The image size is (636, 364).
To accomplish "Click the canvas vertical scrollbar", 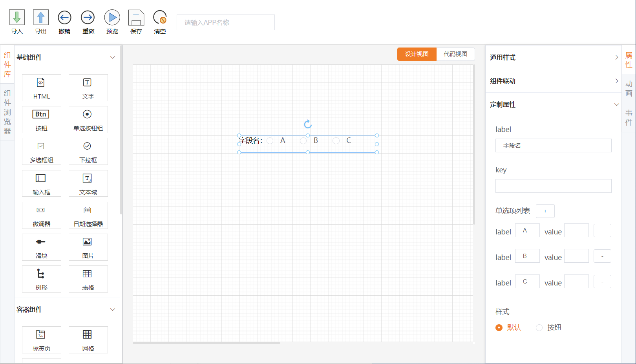I will pyautogui.click(x=474, y=145).
